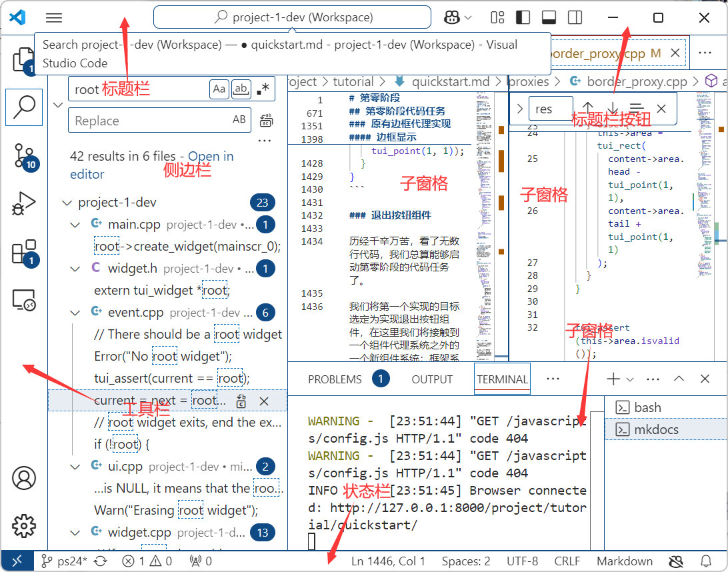Image resolution: width=728 pixels, height=572 pixels.
Task: Open the notifications bell in status bar
Action: tap(706, 561)
